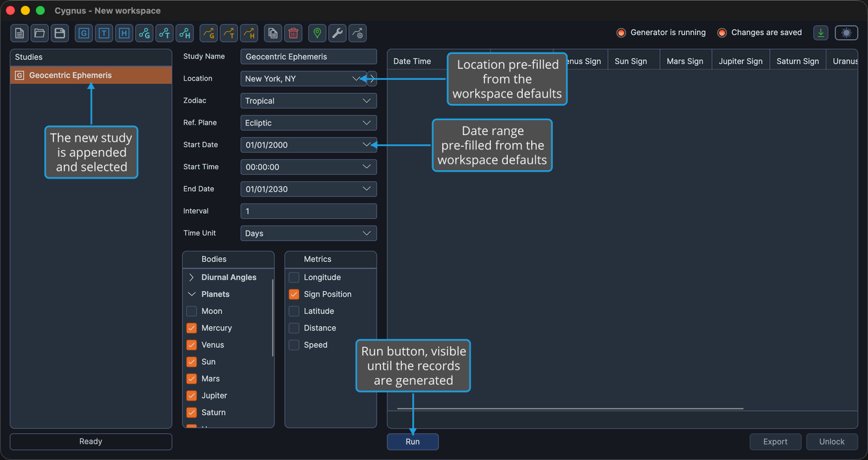Click the green download arrow icon
The height and width of the screenshot is (460, 868).
pos(821,33)
